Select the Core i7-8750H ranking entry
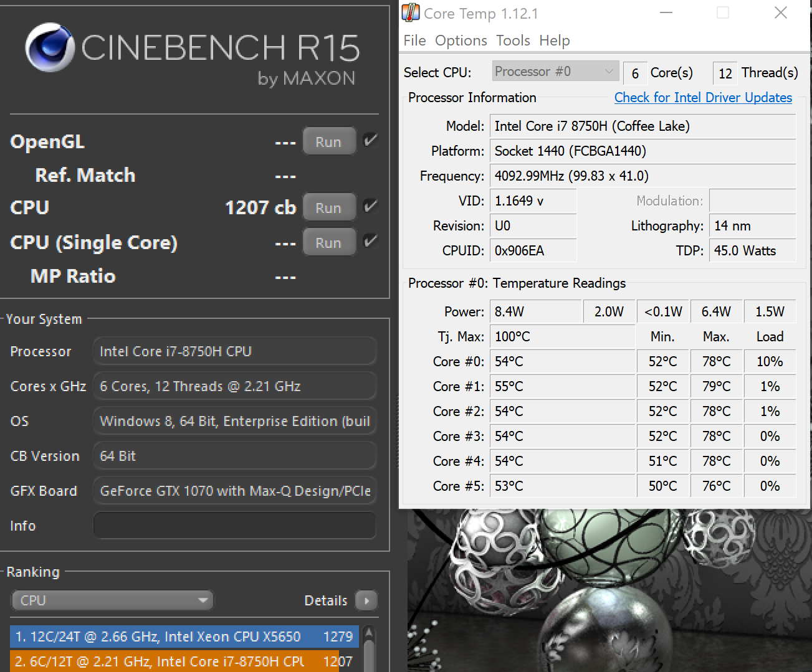812x672 pixels. click(184, 661)
